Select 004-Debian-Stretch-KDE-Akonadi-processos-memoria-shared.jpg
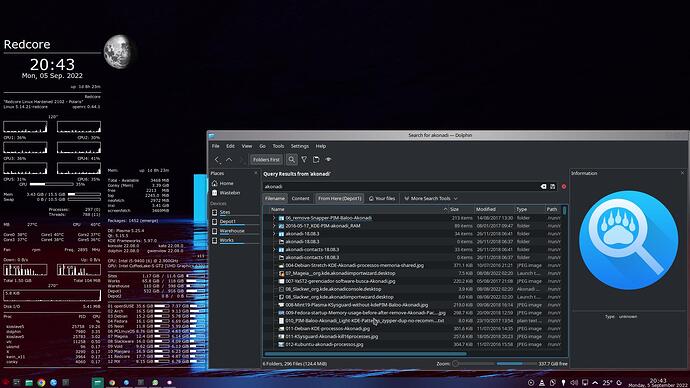The image size is (690, 388). [x=355, y=265]
